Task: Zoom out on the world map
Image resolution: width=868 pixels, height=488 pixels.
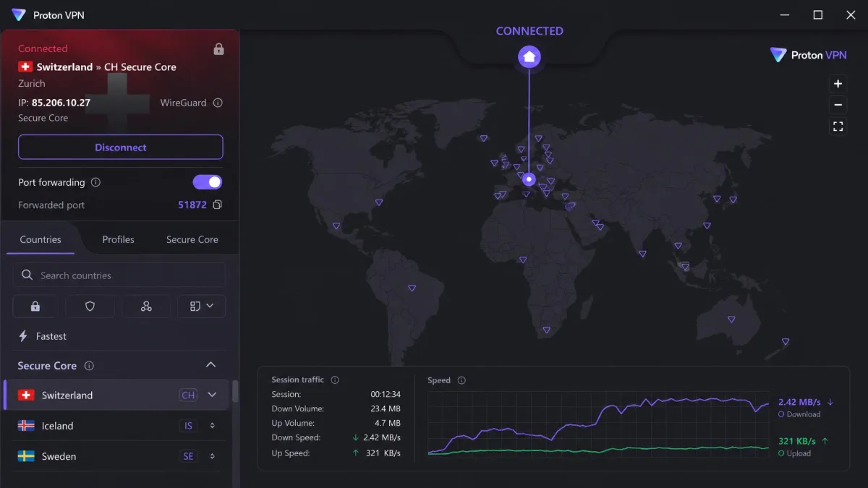Action: coord(838,105)
